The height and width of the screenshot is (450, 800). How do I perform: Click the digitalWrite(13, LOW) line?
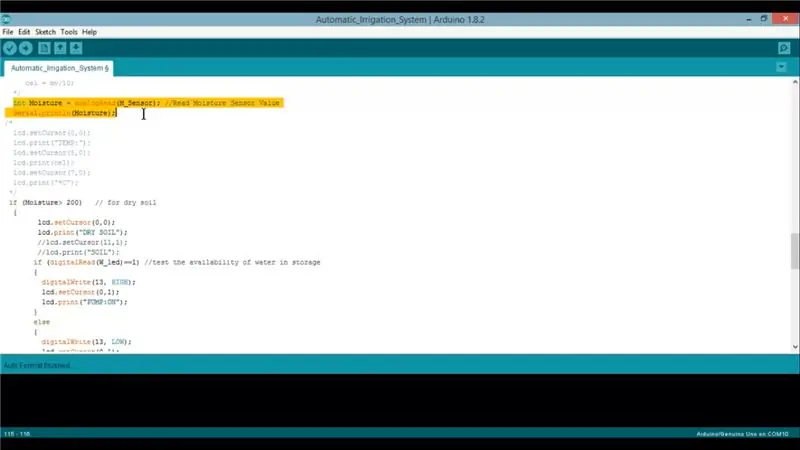click(86, 342)
